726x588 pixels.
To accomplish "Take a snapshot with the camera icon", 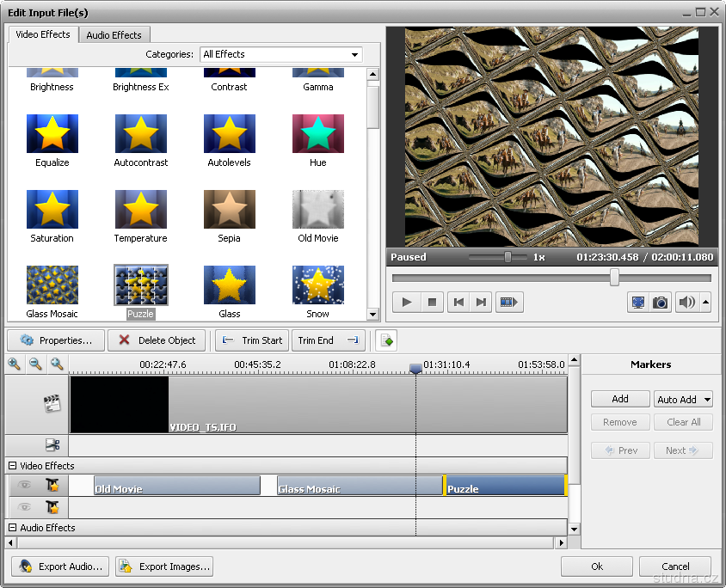I will 660,302.
